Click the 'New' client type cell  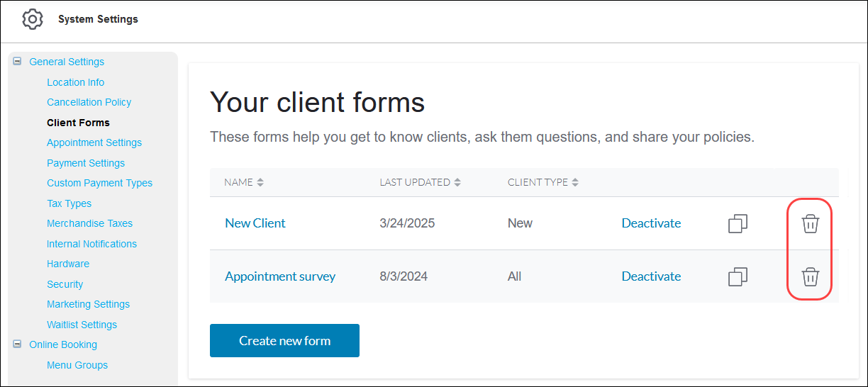[520, 223]
